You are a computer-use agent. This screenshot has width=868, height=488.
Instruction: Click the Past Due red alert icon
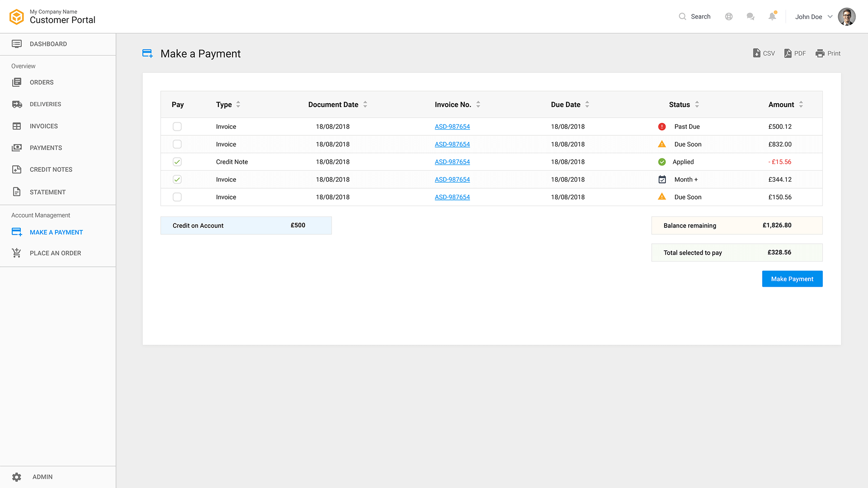click(x=662, y=127)
